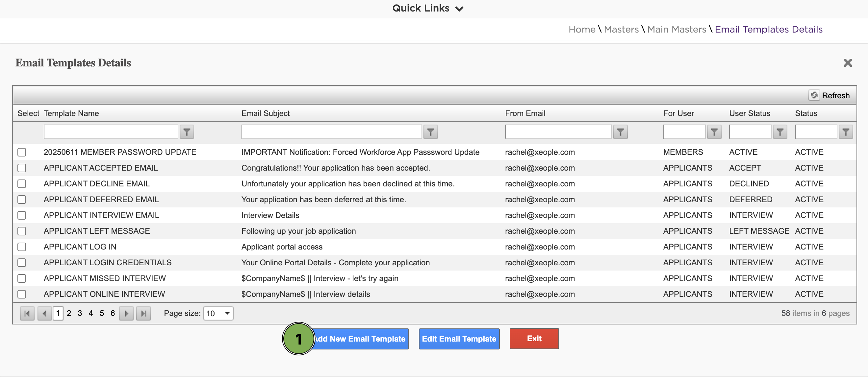Screen dimensions: 868x382
Task: Focus the From Email filter field
Action: pos(558,132)
